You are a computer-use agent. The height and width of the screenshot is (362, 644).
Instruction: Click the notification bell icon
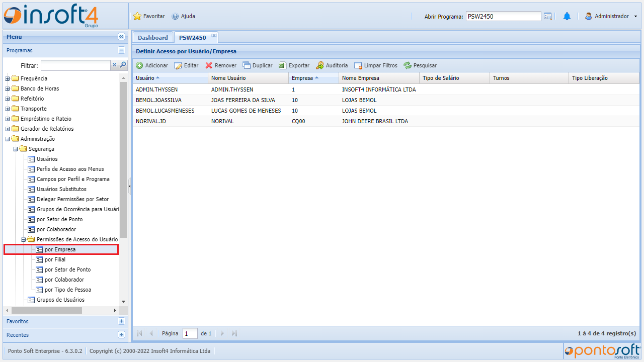pos(567,16)
